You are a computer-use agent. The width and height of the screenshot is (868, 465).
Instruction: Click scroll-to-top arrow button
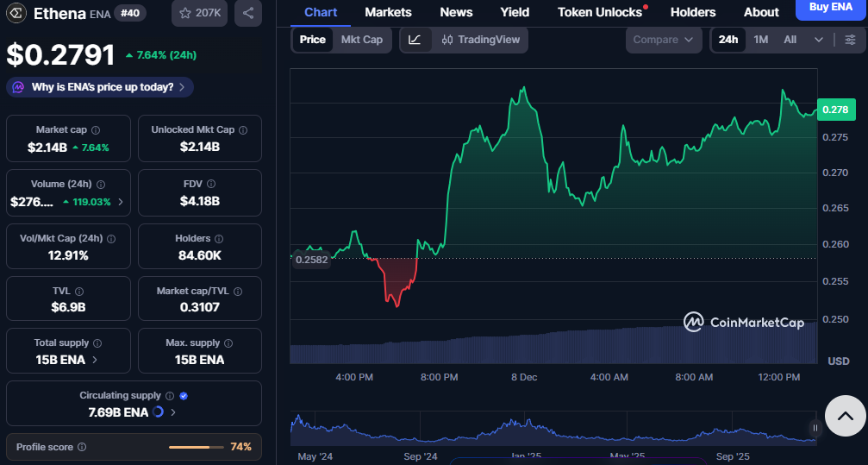(845, 416)
